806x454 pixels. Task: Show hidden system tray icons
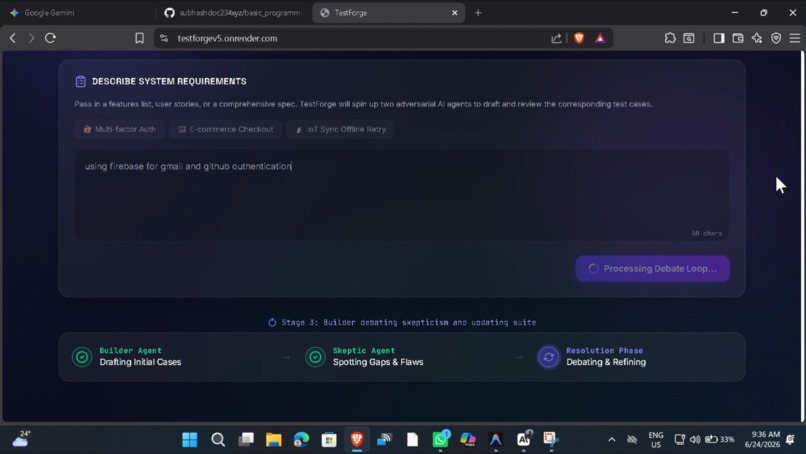point(612,440)
